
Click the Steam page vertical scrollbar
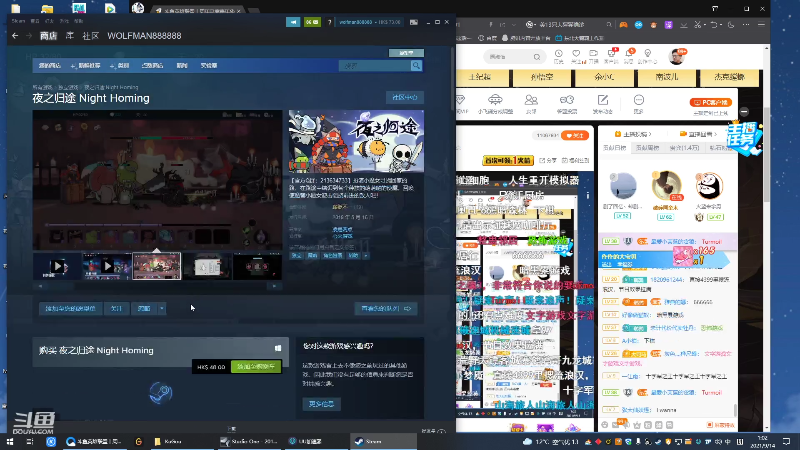452,79
